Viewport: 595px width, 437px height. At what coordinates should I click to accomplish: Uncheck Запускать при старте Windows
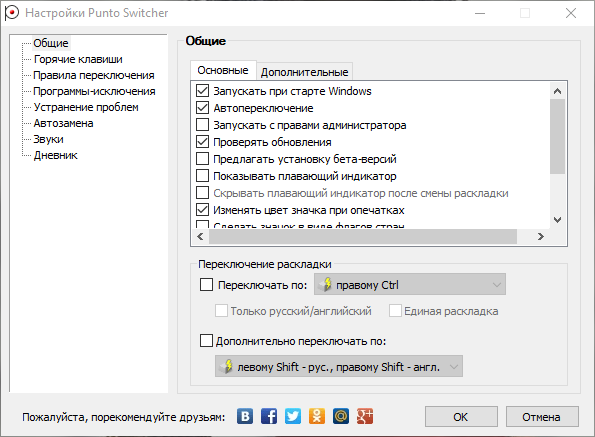tap(202, 91)
